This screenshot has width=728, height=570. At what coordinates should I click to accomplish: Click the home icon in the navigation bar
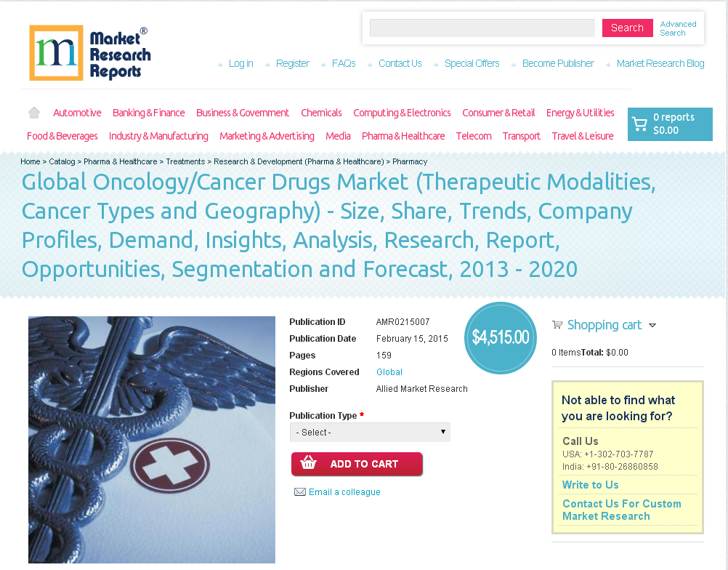tap(33, 112)
